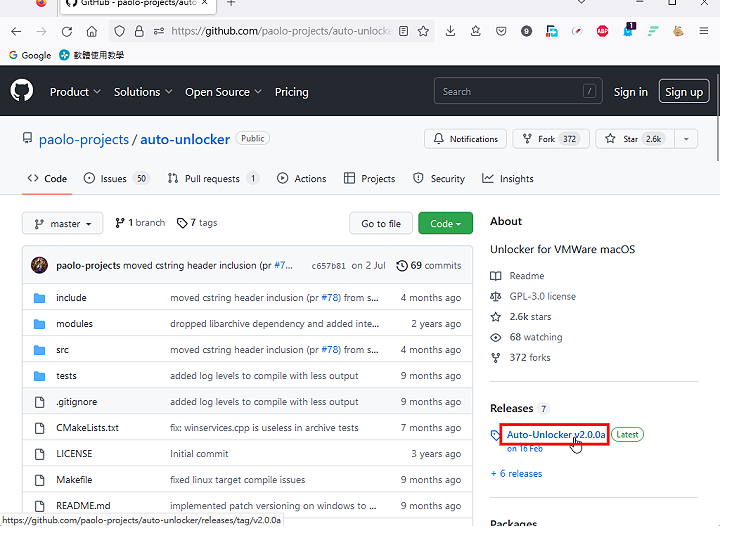The height and width of the screenshot is (542, 729).
Task: Click the GitHub octocat logo
Action: coord(22,90)
